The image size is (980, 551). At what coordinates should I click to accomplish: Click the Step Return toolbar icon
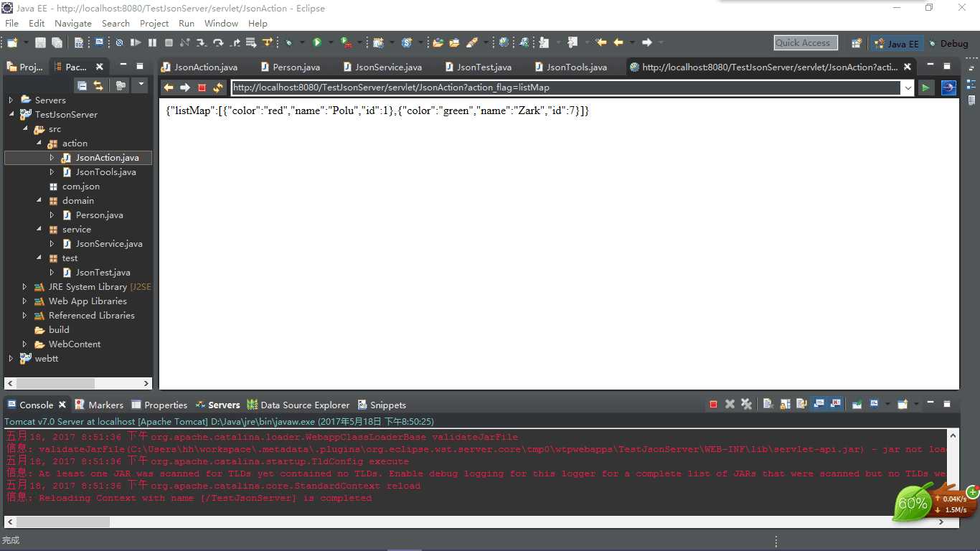(235, 43)
